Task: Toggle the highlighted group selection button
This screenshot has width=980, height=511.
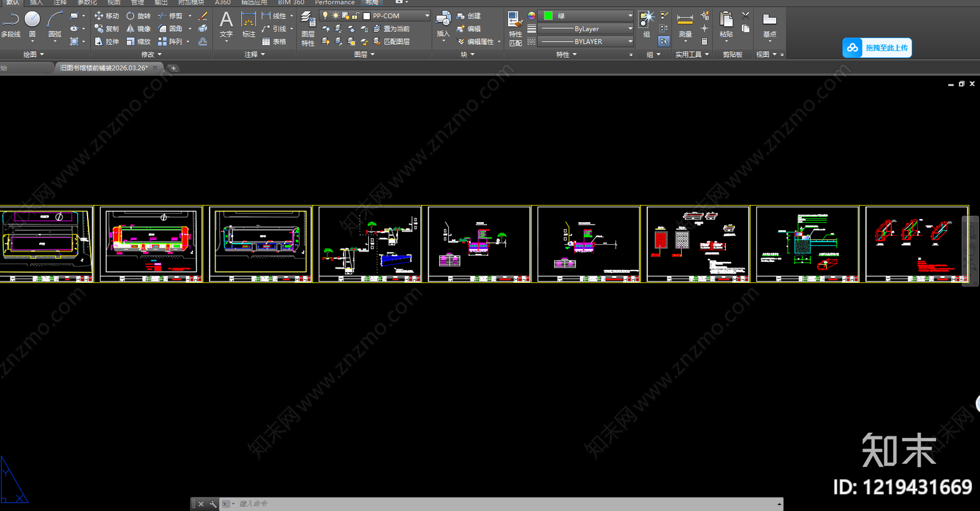Action: click(x=664, y=42)
